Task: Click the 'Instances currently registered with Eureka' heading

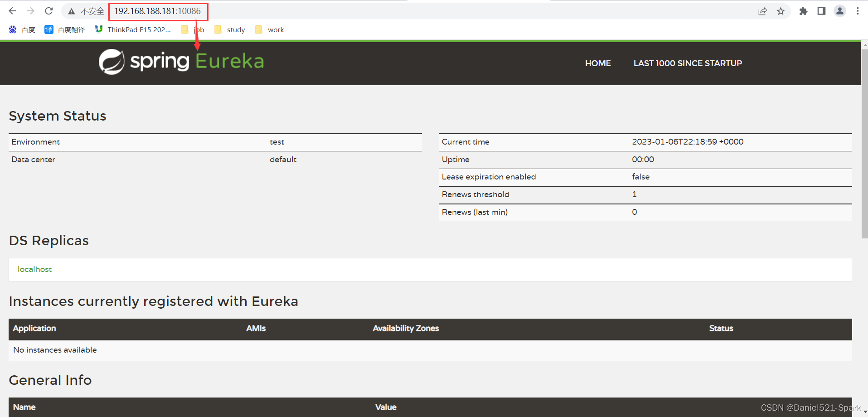Action: click(x=153, y=301)
